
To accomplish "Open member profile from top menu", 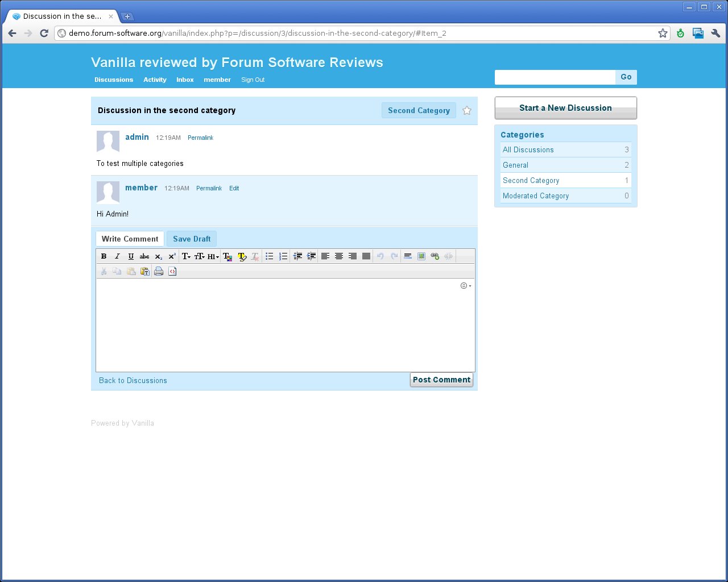I will 217,80.
